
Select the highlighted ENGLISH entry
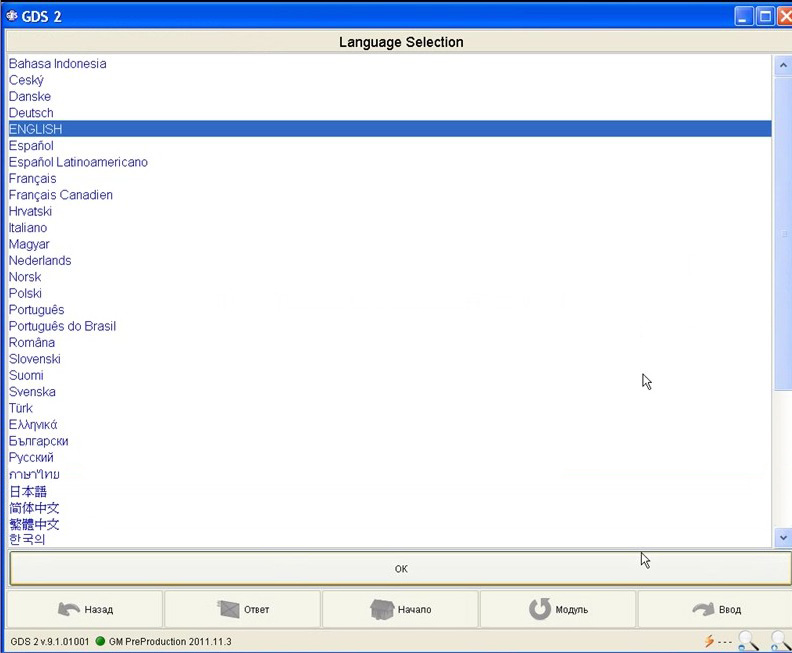click(x=36, y=129)
